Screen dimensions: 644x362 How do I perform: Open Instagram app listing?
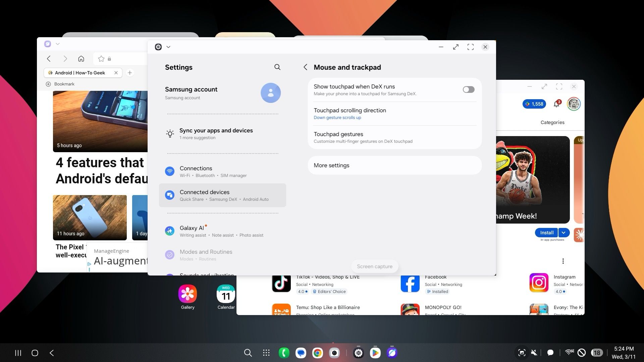coord(557,284)
